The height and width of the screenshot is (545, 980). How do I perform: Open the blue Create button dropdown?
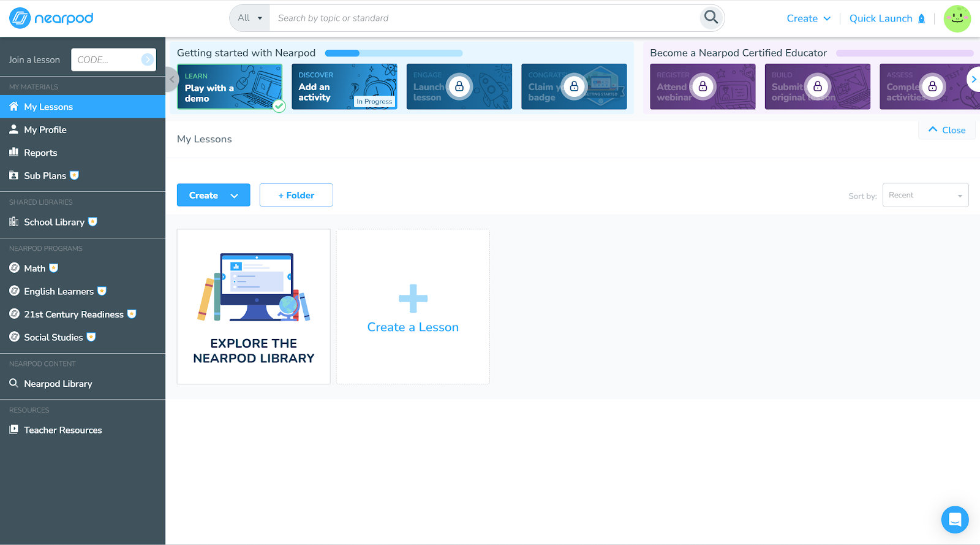[x=214, y=195]
